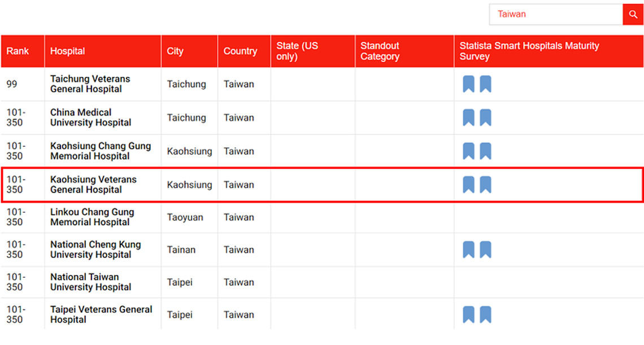Select right bookmark icon for National Cheng Kung University Hospital
This screenshot has width=644, height=345.
click(x=485, y=250)
